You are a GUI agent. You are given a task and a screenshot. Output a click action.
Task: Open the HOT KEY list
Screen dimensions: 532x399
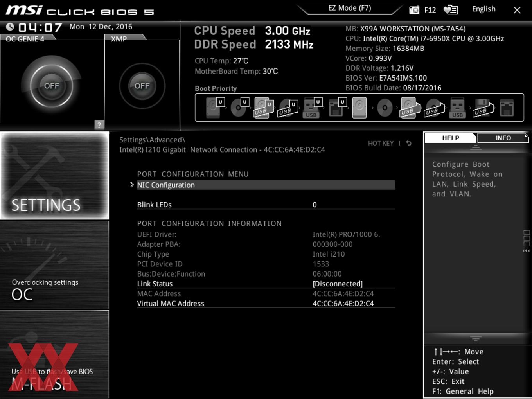point(381,143)
